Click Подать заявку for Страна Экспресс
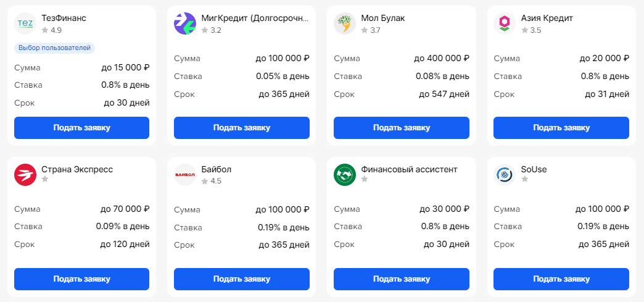644x302 pixels. pos(81,279)
